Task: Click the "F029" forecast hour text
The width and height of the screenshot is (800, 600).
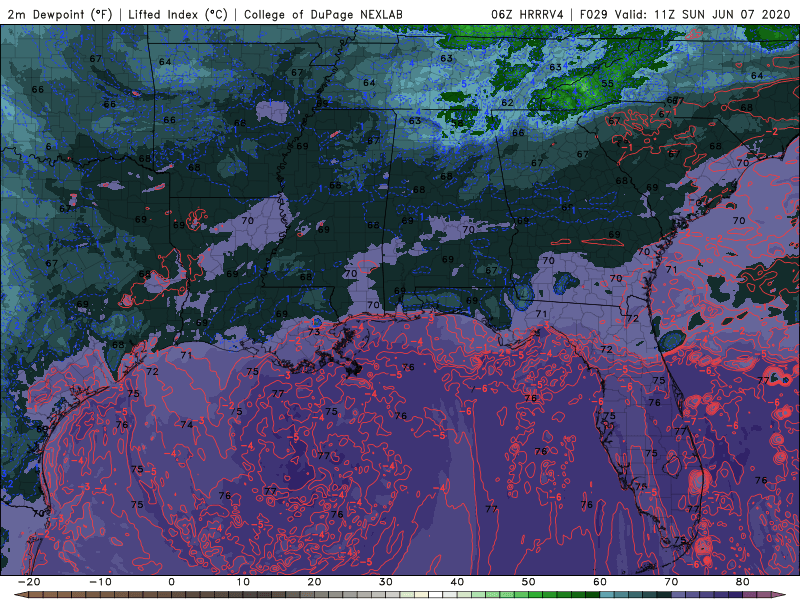Action: point(594,14)
